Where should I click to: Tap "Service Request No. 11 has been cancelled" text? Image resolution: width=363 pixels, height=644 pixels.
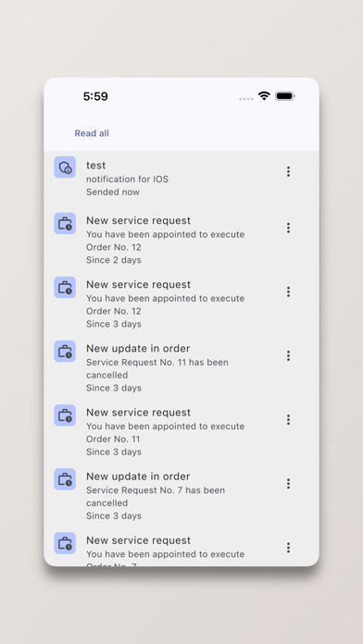tap(157, 368)
